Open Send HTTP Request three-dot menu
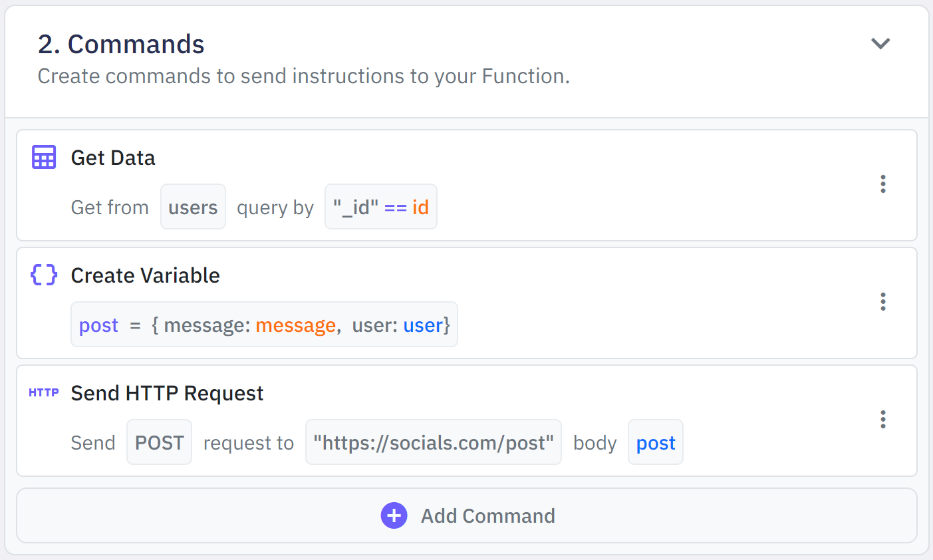 point(882,420)
